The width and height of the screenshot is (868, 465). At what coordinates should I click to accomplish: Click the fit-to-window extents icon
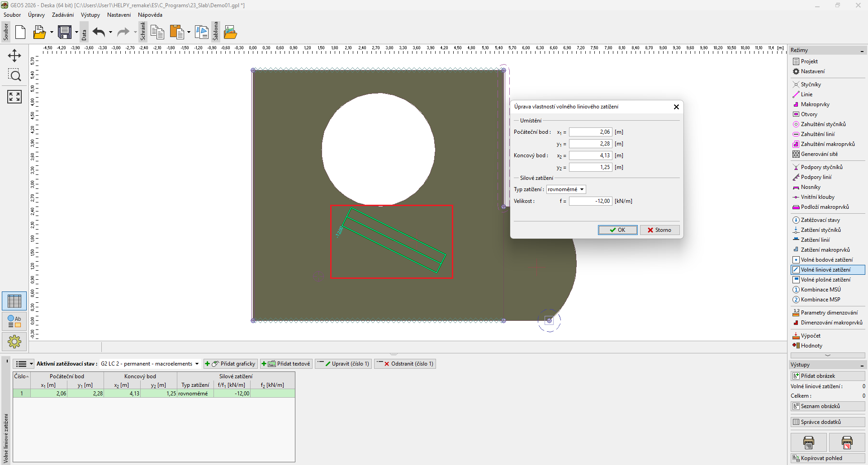[14, 96]
